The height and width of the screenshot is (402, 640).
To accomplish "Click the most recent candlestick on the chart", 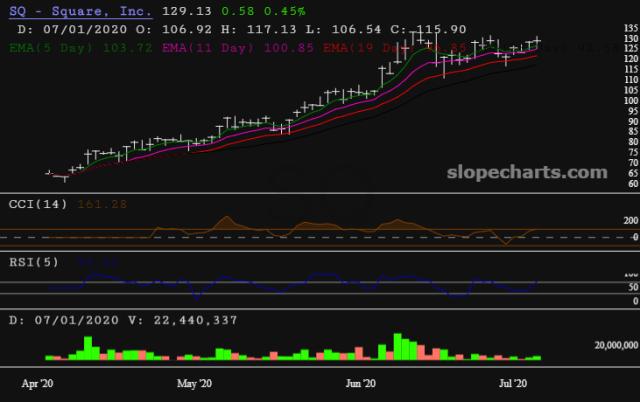I will point(538,42).
